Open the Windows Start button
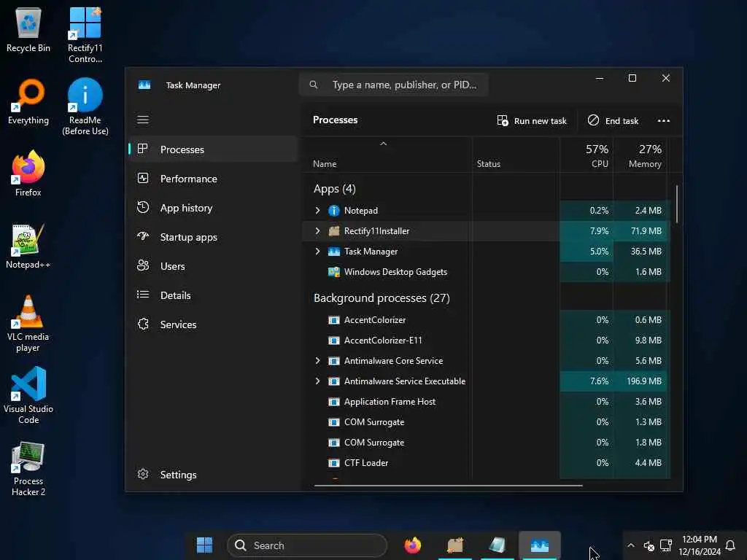Viewport: 747px width, 560px height. click(x=204, y=545)
